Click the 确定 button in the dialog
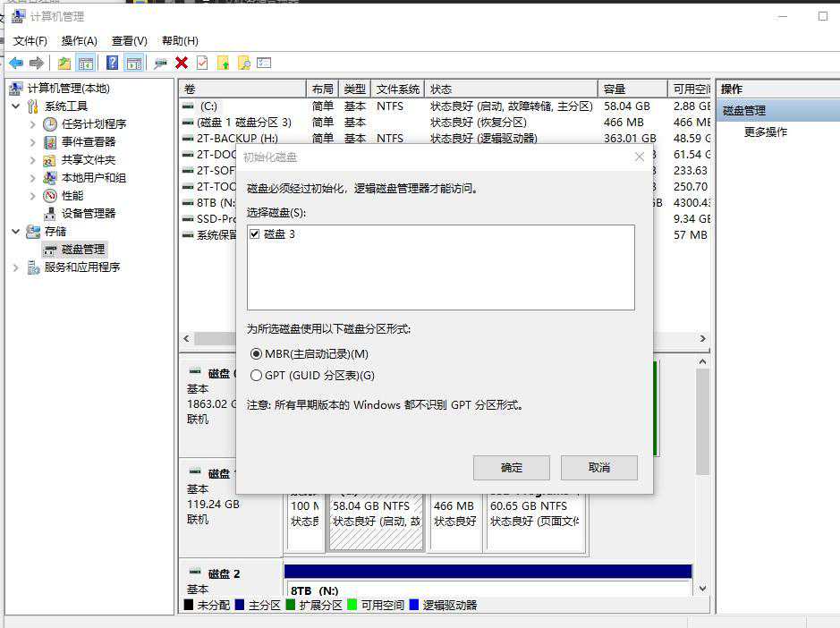This screenshot has height=628, width=840. pyautogui.click(x=511, y=468)
